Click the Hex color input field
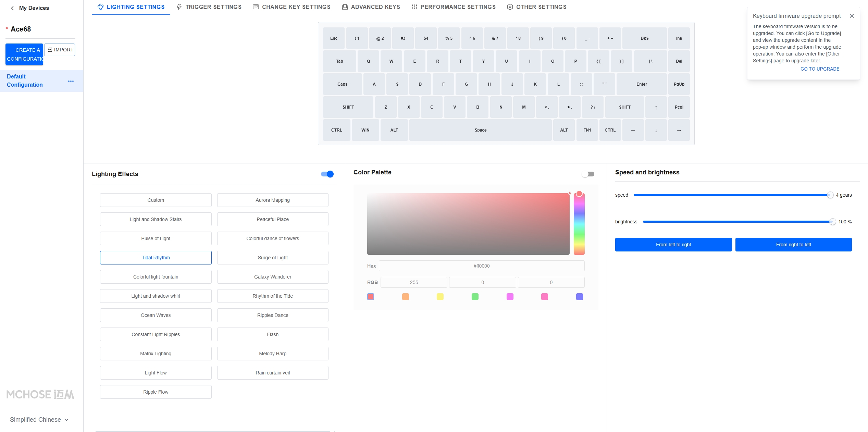This screenshot has height=432, width=868. tap(481, 266)
